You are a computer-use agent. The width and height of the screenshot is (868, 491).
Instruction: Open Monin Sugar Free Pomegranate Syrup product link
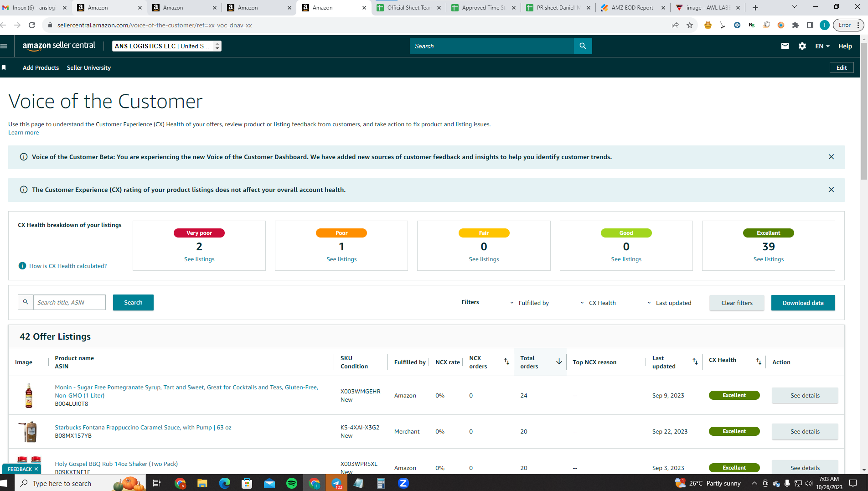coord(186,391)
